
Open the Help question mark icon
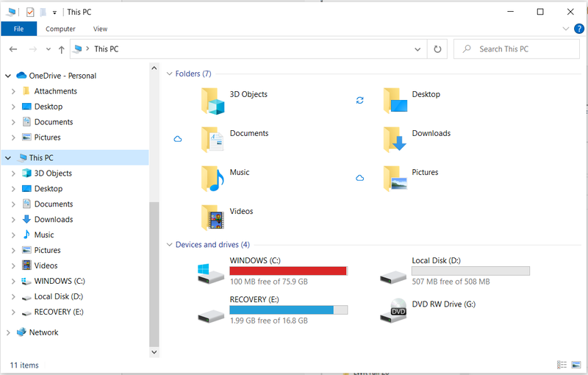tap(578, 29)
